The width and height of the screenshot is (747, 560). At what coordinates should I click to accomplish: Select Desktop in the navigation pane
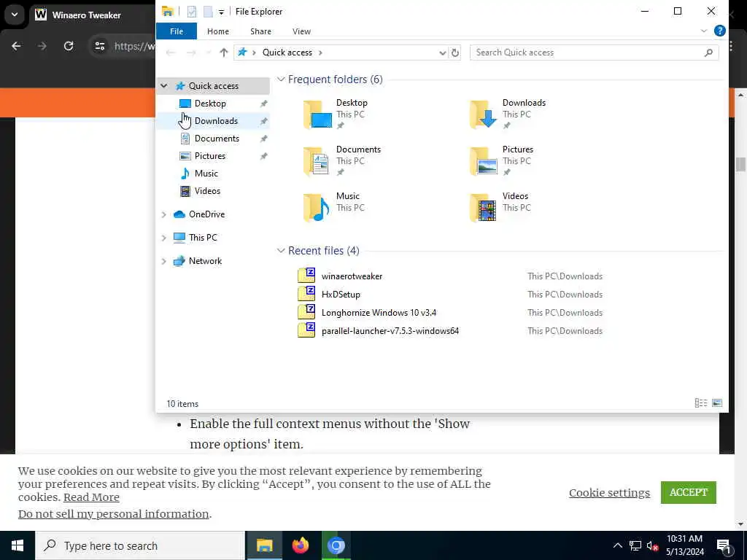pyautogui.click(x=210, y=104)
